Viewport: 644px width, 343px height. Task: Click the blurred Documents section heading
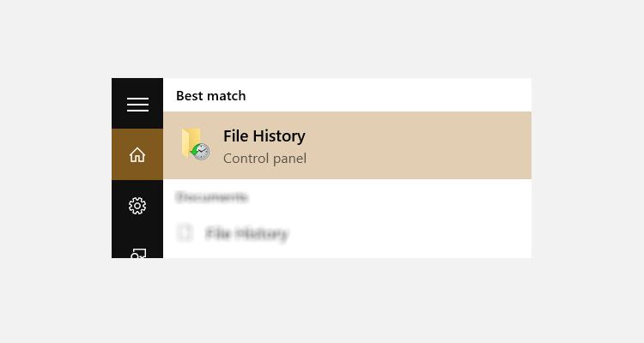tap(211, 197)
